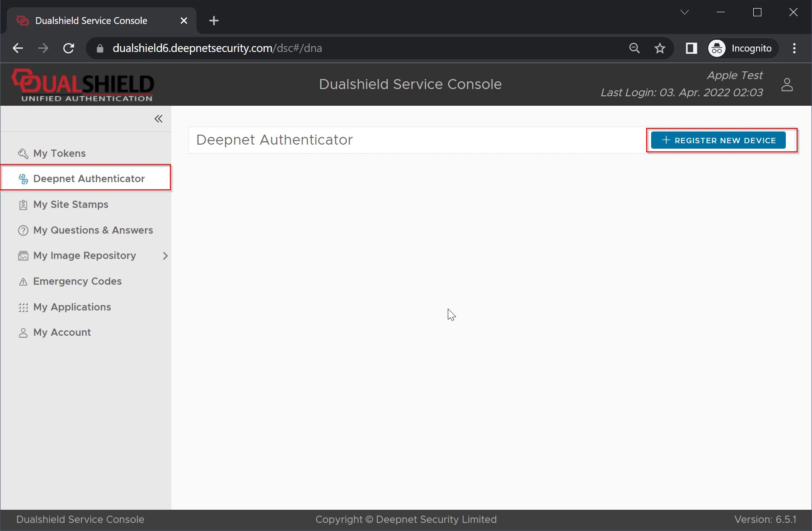The width and height of the screenshot is (812, 531).
Task: Open My Questions & Answers
Action: click(93, 230)
